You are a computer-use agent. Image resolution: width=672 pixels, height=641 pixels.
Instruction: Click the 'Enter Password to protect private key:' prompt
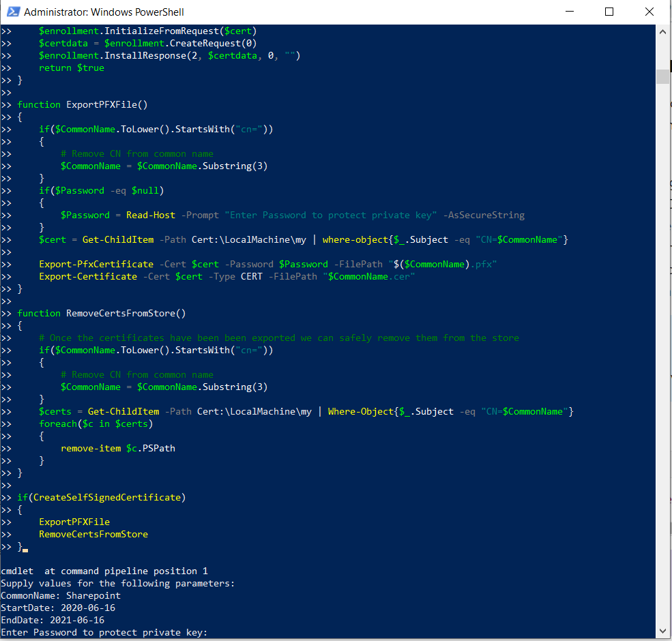tap(104, 632)
